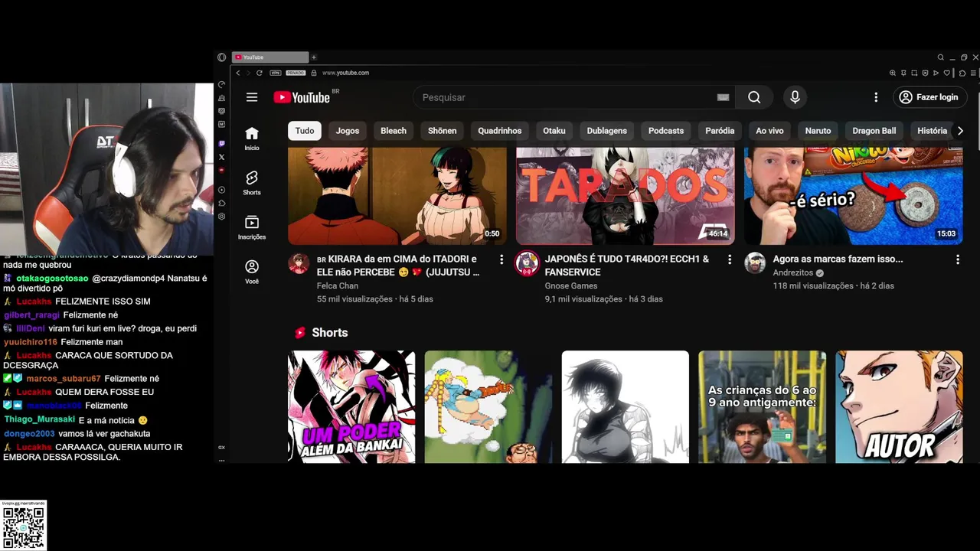Open JAPONÊS É TUDO T4R4DO video title
Viewport: 980px width, 551px height.
click(x=627, y=266)
